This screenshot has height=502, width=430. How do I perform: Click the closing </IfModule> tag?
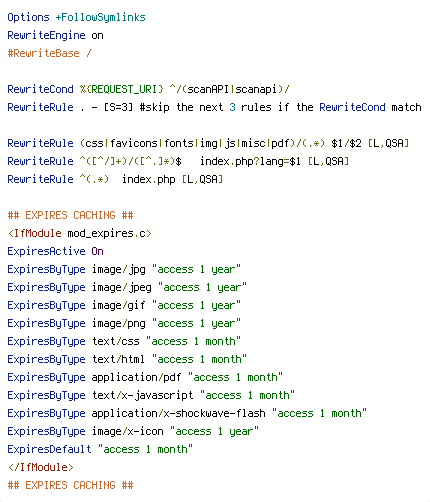(x=40, y=467)
